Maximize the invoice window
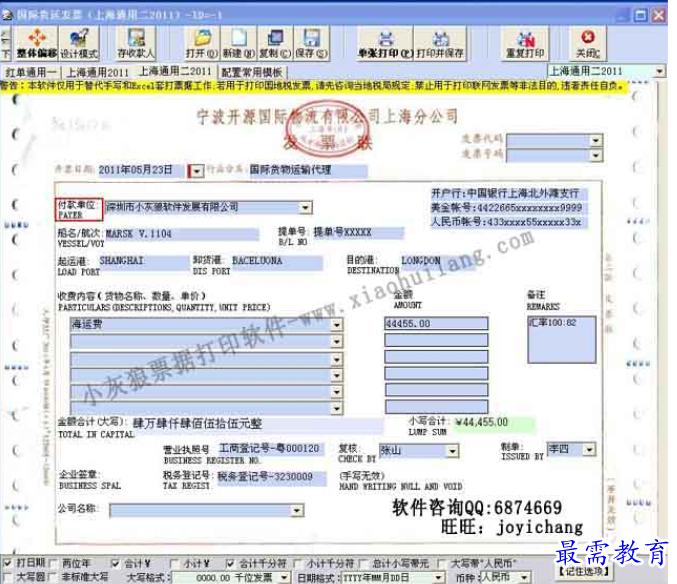This screenshot has width=677, height=584. click(x=640, y=16)
